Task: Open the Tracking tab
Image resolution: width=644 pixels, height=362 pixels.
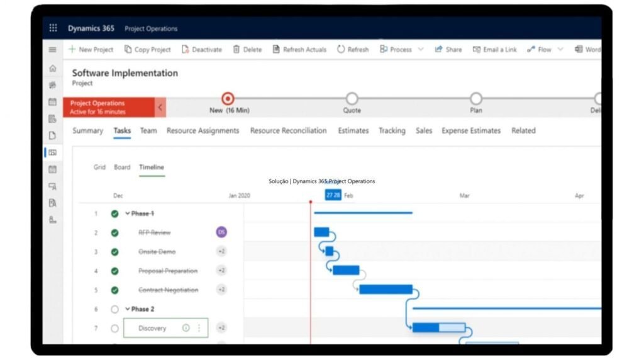Action: tap(392, 131)
